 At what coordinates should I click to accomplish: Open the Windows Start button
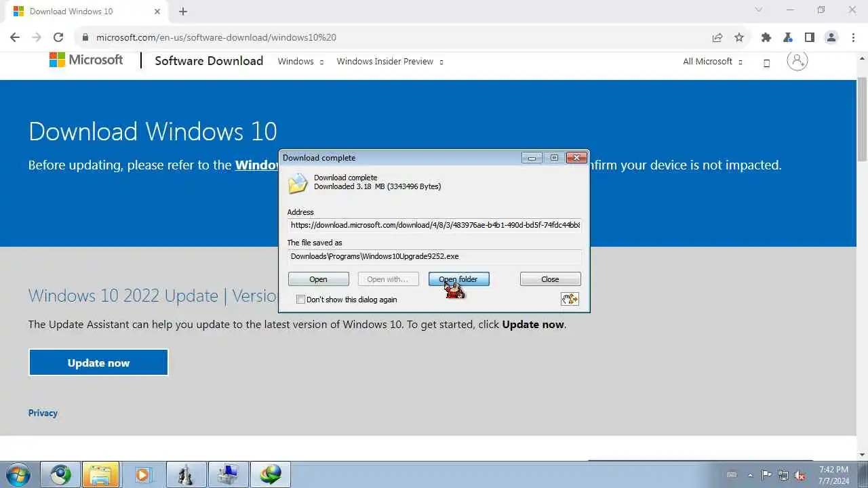coord(18,474)
